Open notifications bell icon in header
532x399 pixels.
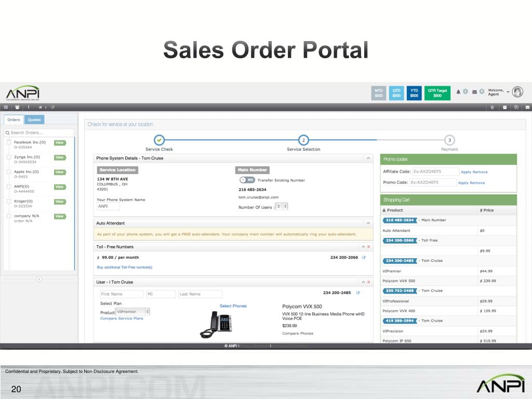pos(458,92)
